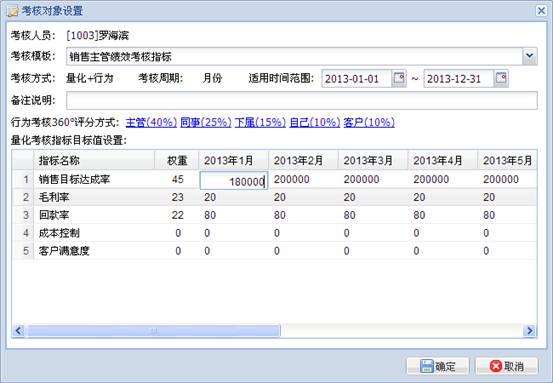Click weight 0 for 客户满意度
This screenshot has width=553, height=383.
pos(178,251)
